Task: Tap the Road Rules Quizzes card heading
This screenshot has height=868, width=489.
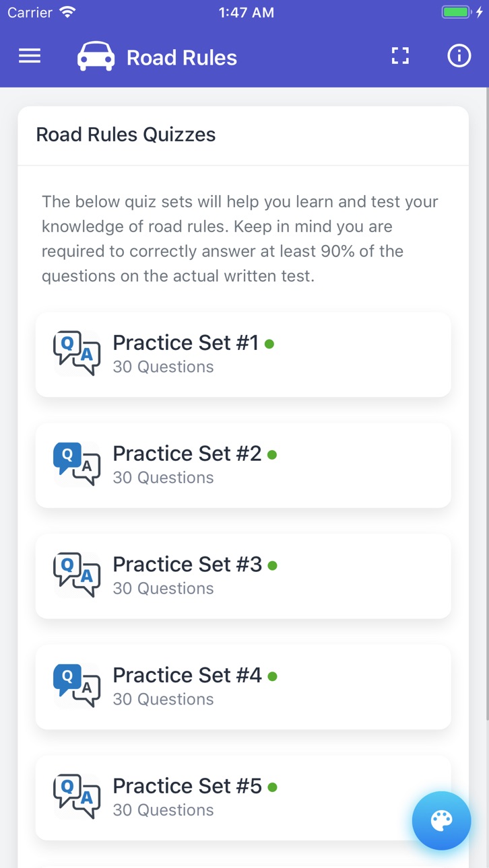Action: (126, 135)
